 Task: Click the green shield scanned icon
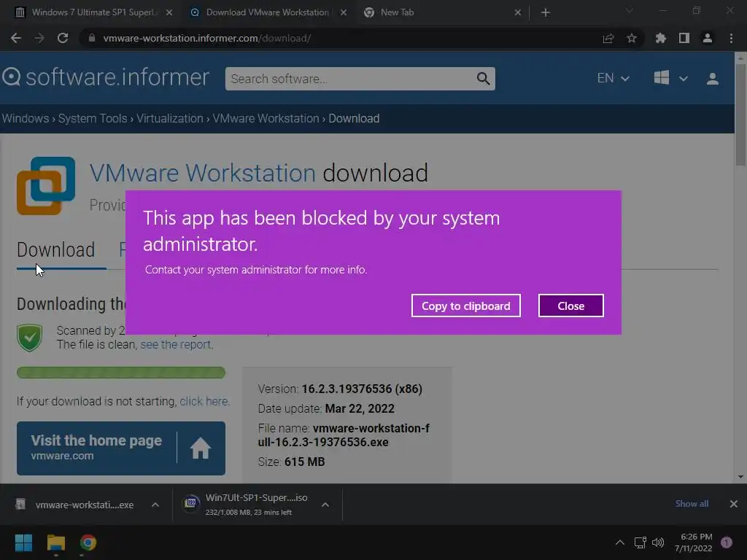pyautogui.click(x=29, y=338)
